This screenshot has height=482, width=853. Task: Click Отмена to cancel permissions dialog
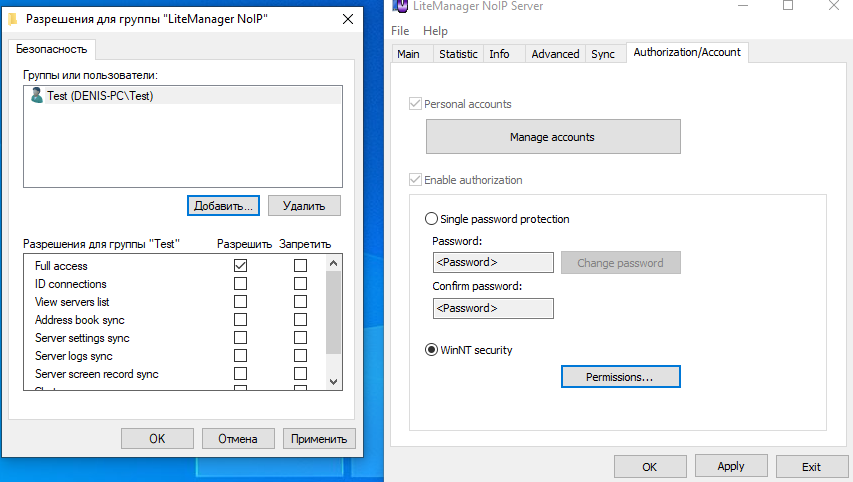(238, 438)
